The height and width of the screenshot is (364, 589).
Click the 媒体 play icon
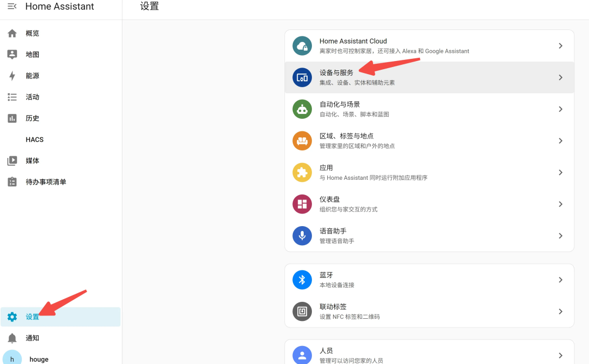(12, 161)
